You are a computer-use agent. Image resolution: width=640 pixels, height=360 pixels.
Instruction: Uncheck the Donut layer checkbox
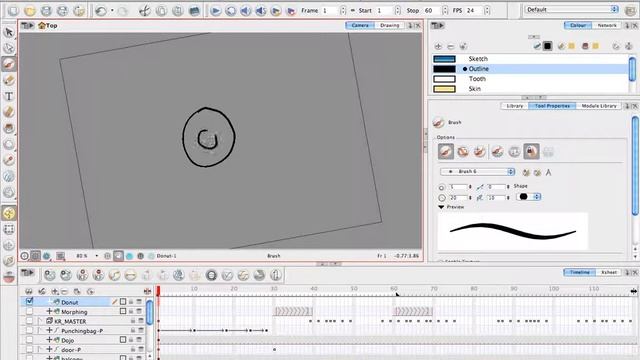click(x=29, y=302)
